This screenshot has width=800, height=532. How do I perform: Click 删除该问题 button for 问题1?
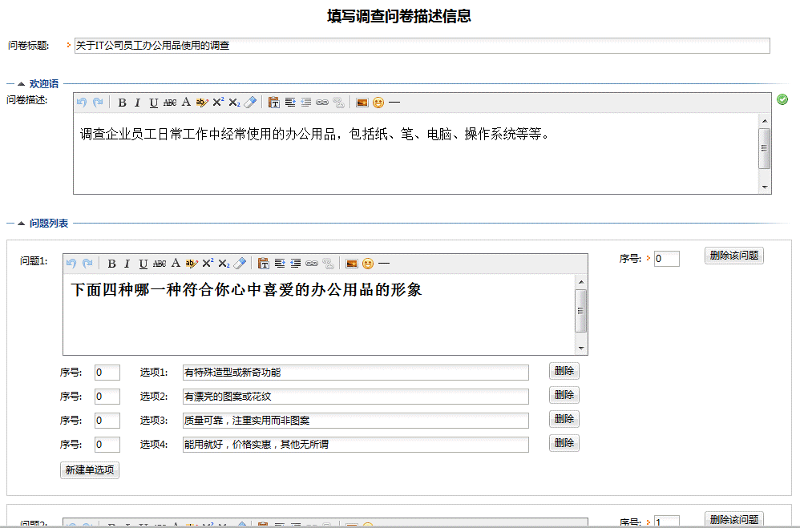733,256
